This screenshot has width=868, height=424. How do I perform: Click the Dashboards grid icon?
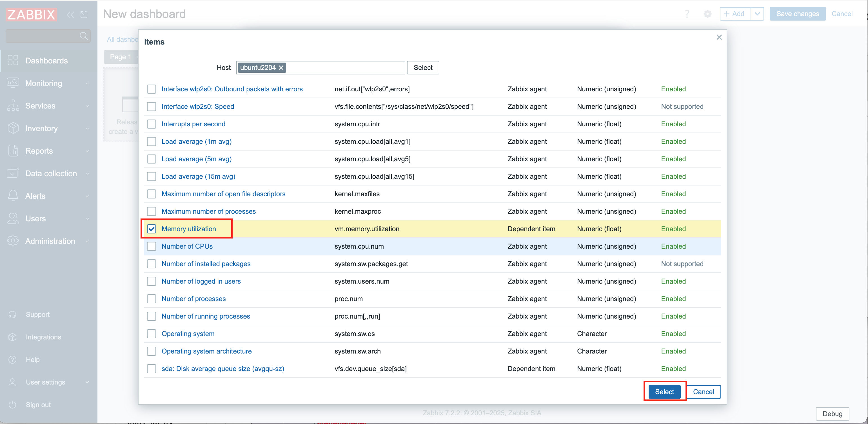[13, 60]
